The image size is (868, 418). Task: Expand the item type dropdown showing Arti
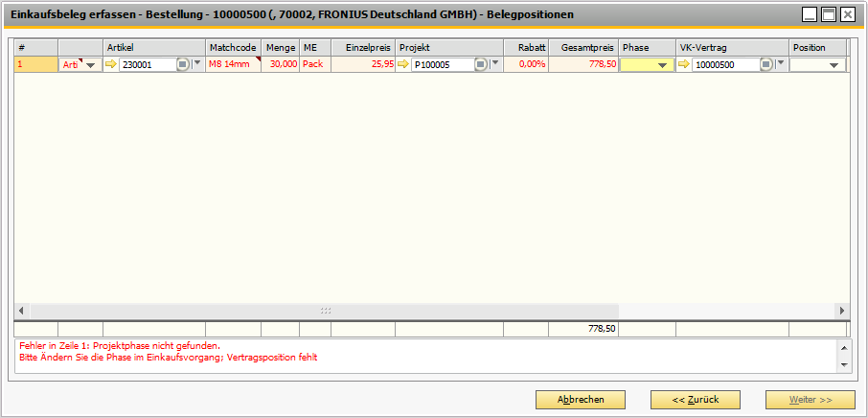(x=91, y=65)
